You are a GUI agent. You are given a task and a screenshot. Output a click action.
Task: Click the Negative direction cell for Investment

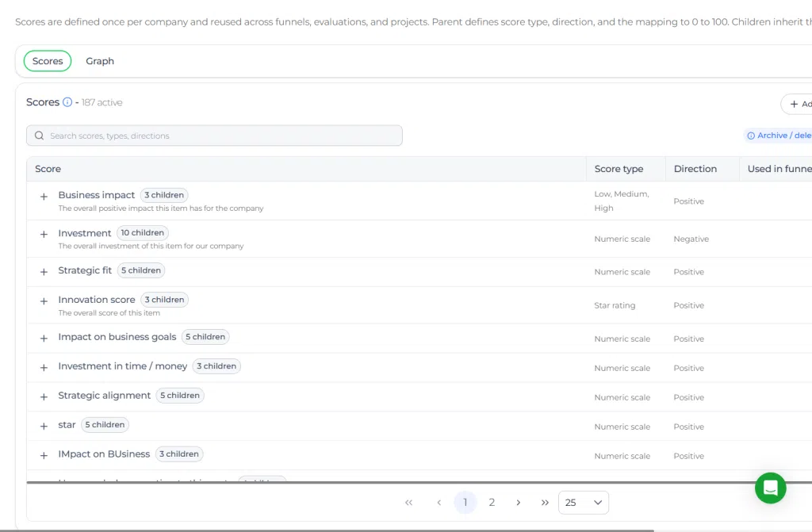click(691, 239)
